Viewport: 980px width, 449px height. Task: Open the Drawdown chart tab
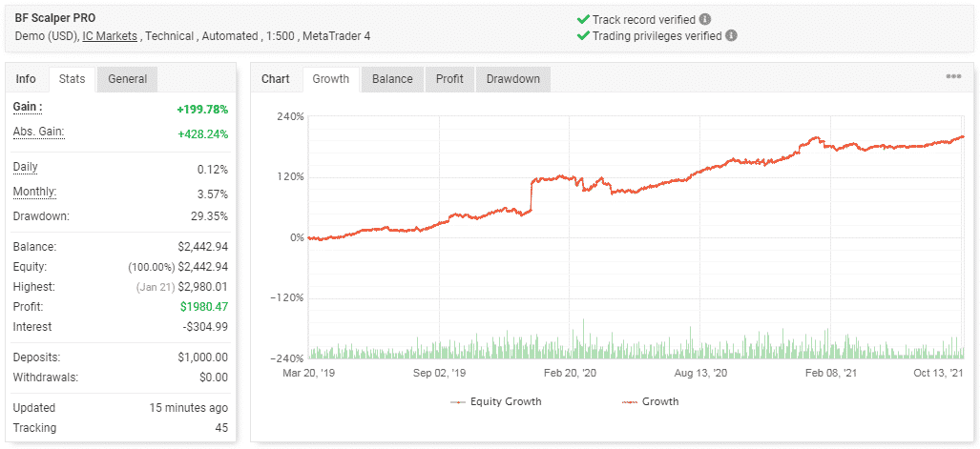click(x=513, y=79)
